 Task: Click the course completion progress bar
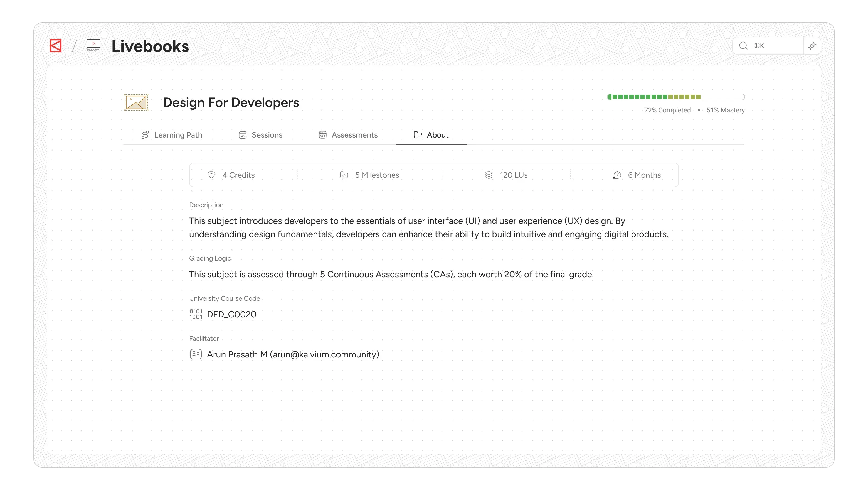click(x=676, y=97)
